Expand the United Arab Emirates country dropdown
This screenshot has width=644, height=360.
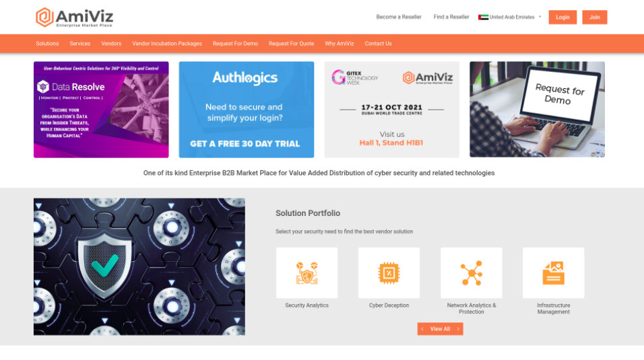(x=510, y=17)
